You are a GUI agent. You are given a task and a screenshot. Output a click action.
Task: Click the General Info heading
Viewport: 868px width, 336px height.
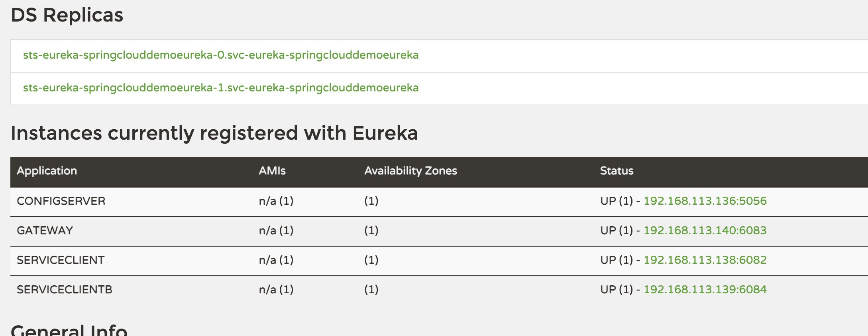point(69,330)
